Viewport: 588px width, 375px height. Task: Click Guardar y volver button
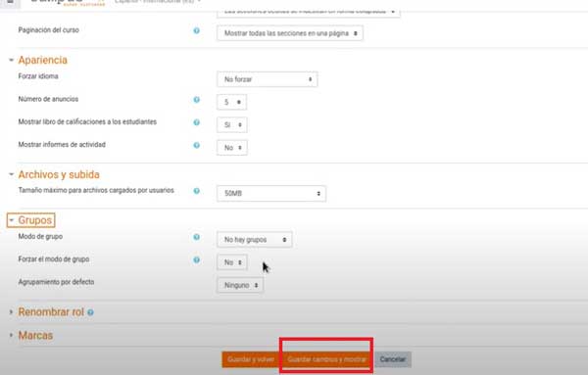click(x=251, y=359)
